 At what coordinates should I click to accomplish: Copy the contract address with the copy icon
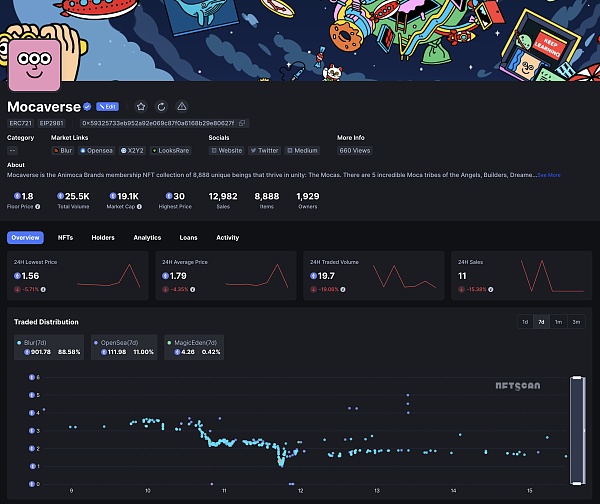click(242, 123)
